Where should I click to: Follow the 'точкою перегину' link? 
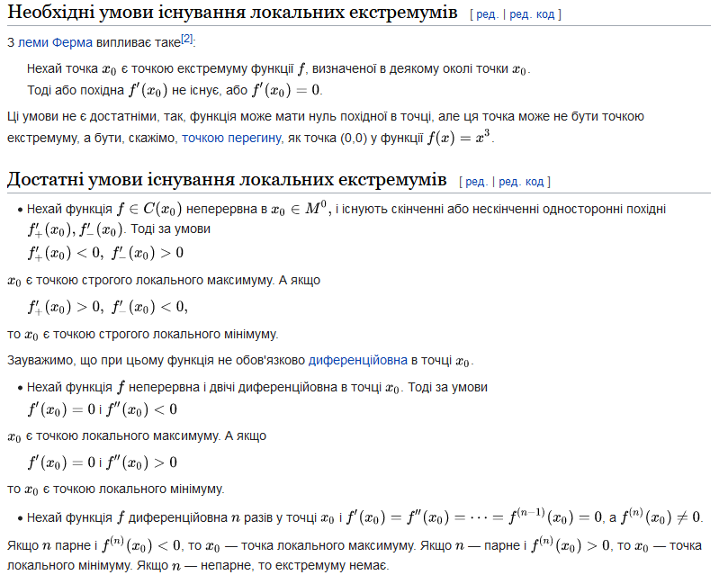[x=231, y=138]
